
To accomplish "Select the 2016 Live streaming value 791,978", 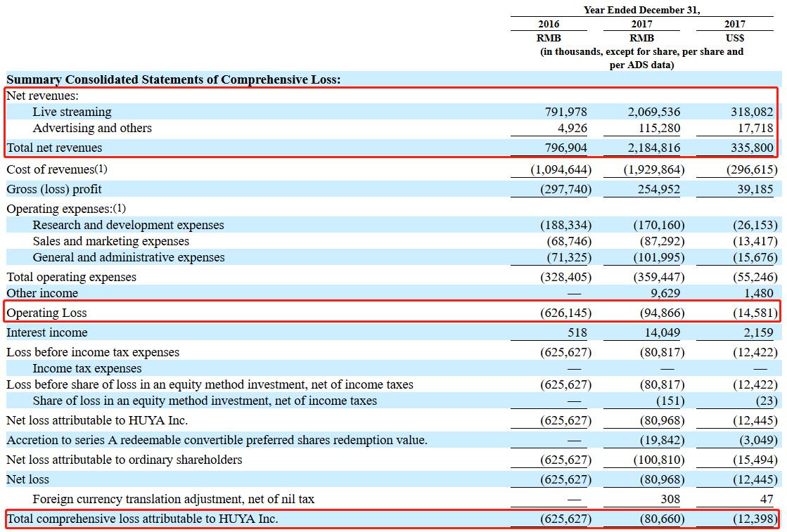I will point(565,112).
